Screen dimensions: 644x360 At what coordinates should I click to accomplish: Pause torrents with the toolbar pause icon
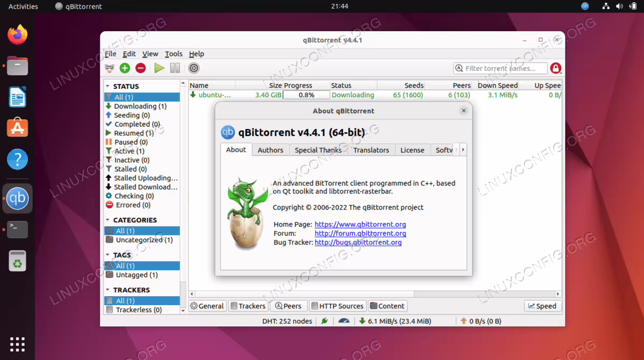pos(174,68)
